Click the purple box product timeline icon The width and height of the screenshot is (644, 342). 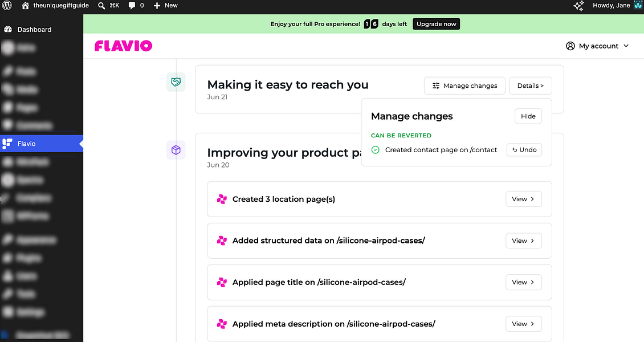tap(176, 150)
